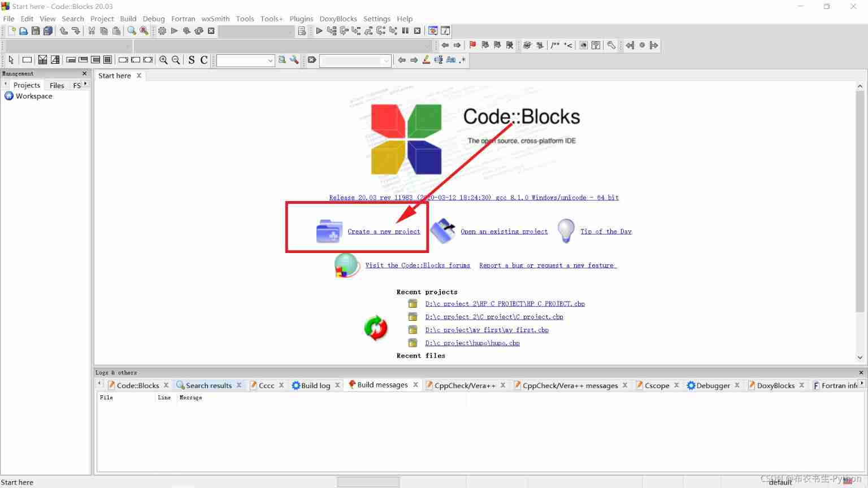Open recent project huno.cbp
Image resolution: width=868 pixels, height=488 pixels.
coord(472,343)
